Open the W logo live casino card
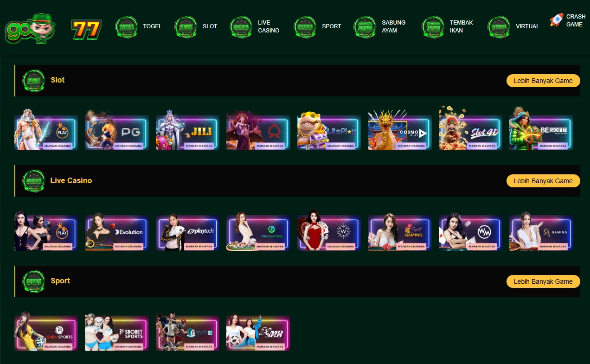The image size is (590, 364). coord(329,230)
